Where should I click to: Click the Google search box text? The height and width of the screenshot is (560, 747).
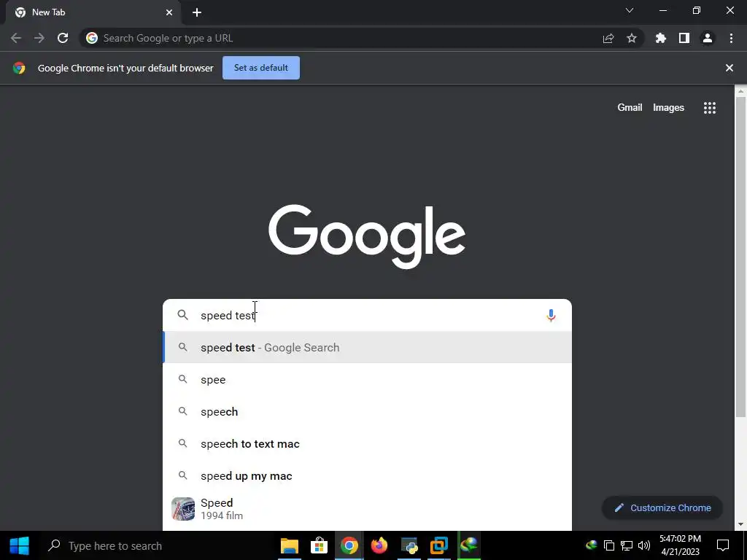(228, 316)
